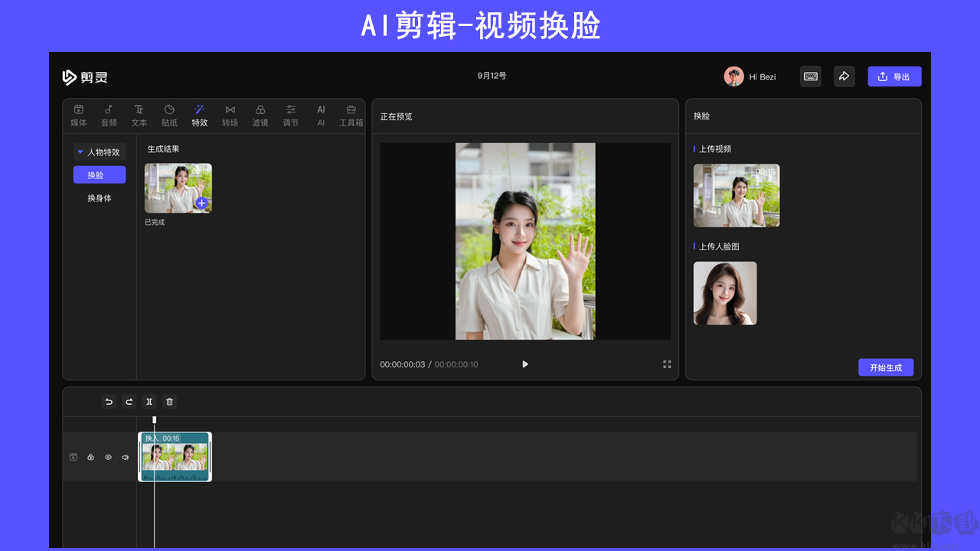This screenshot has height=551, width=980.
Task: Click the 导出 export button
Action: click(x=894, y=76)
